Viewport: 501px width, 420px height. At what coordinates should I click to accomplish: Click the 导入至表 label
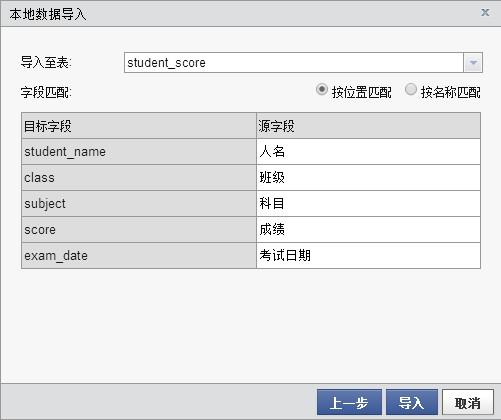pos(46,62)
